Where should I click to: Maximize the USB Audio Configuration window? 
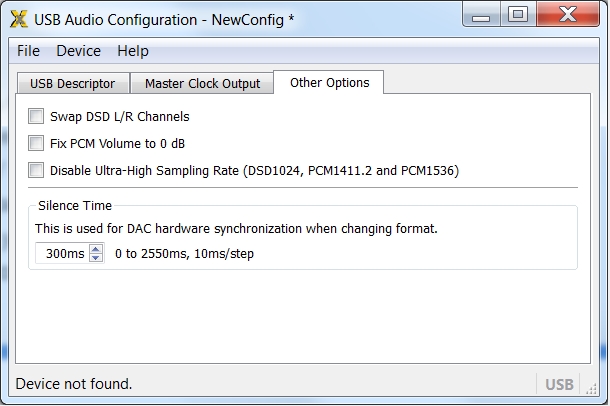[518, 14]
